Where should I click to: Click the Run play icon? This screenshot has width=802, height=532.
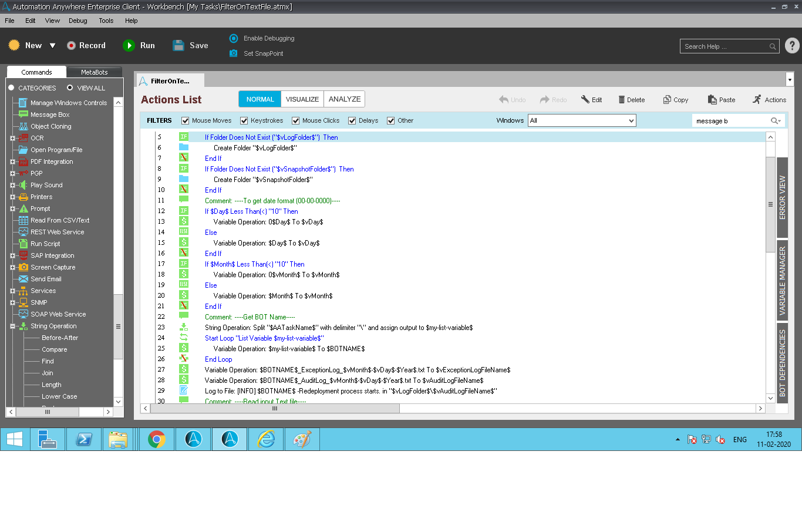click(x=129, y=45)
